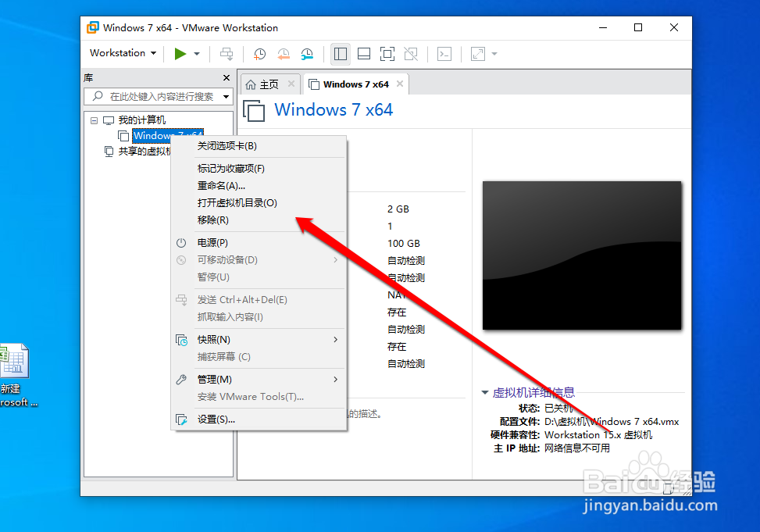Open 设置(S)... from context menu
Viewport: 760px width, 532px height.
click(259, 420)
